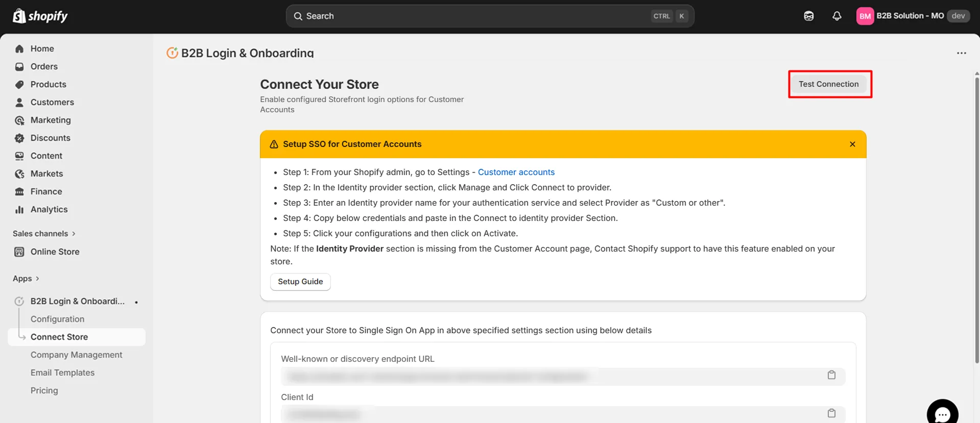Open the Discounts page
Screen dimensions: 980x423
[51, 138]
